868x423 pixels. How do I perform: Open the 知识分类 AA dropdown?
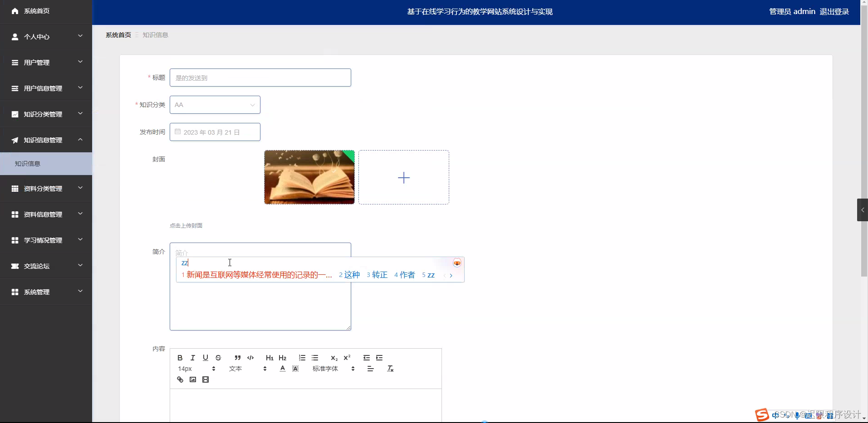pos(215,104)
